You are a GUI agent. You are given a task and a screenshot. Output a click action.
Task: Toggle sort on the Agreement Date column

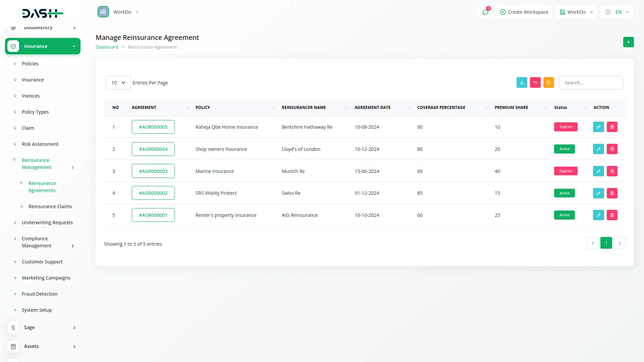409,108
